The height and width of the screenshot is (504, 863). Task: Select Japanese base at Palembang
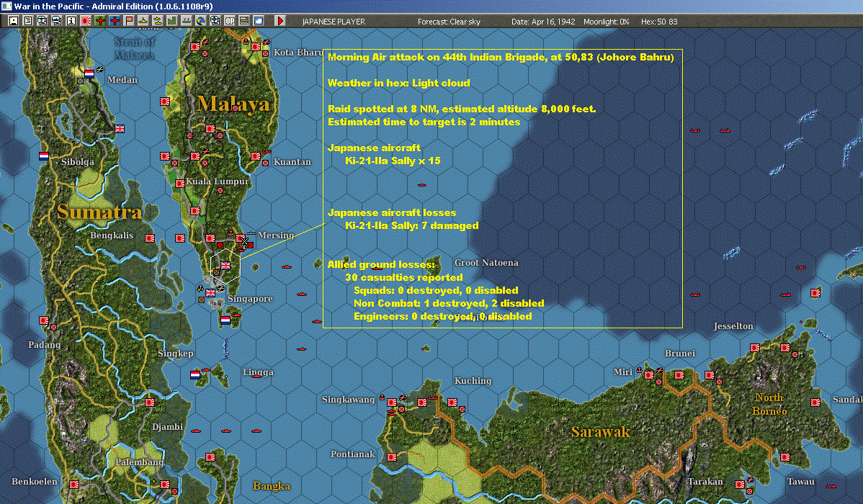[164, 484]
